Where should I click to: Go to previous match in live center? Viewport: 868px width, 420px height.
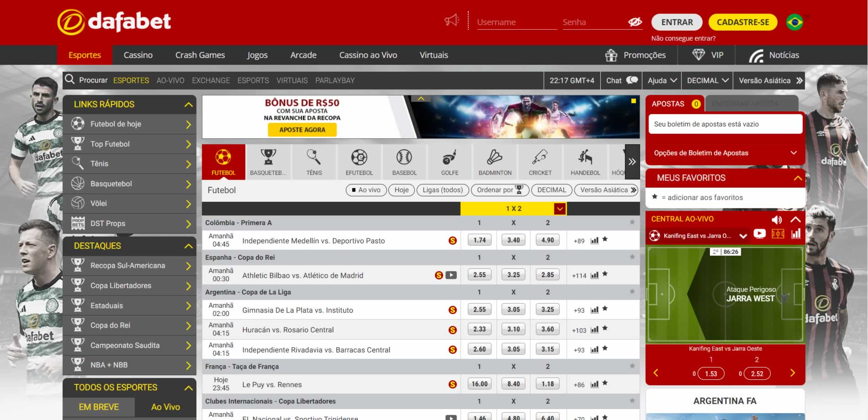pyautogui.click(x=656, y=373)
